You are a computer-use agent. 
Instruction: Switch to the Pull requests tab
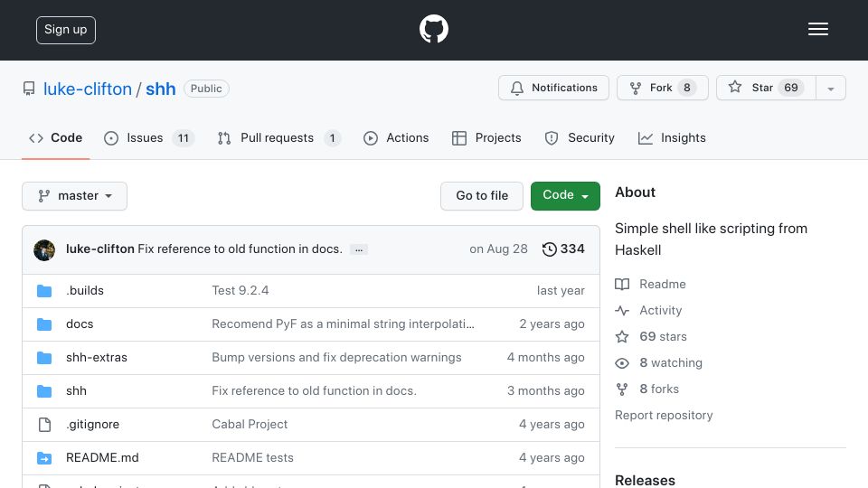click(x=279, y=137)
